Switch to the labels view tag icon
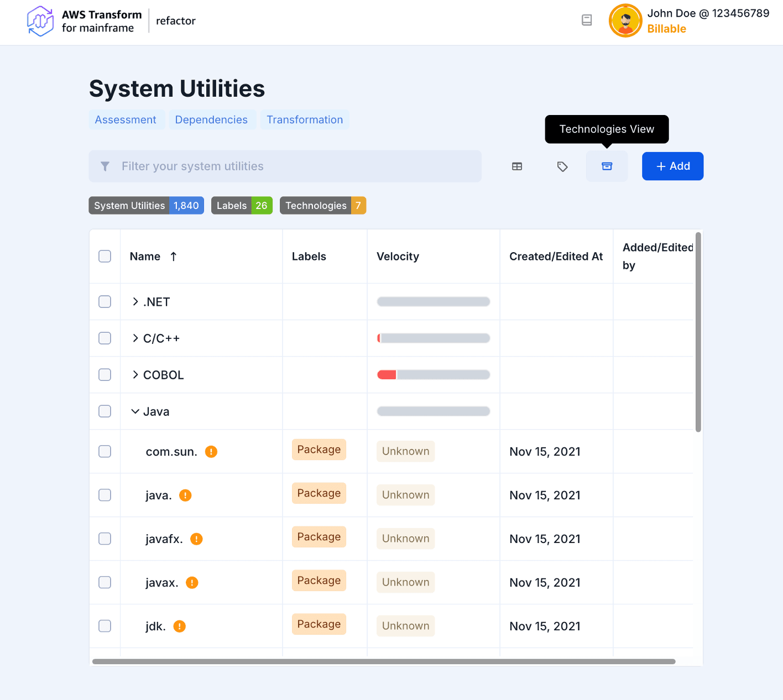Screen dimensions: 783x700 [562, 166]
